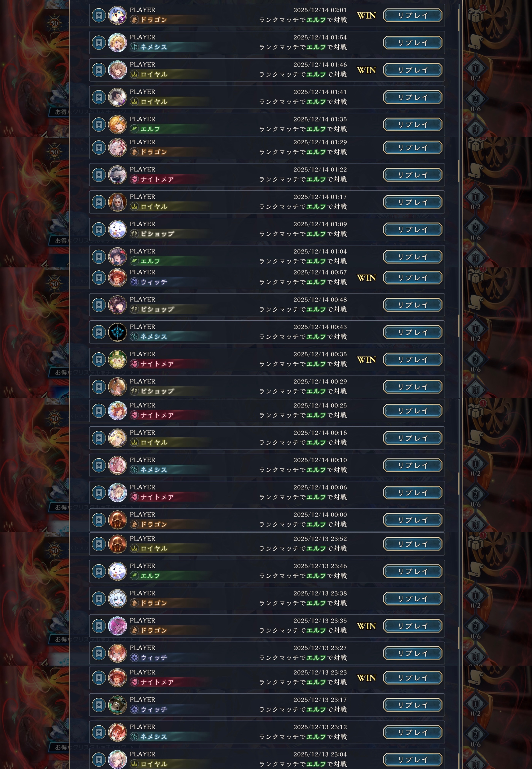Image resolution: width=532 pixels, height=769 pixels.
Task: Select the snowflake emblem avatar on the 00:43 match
Action: coord(117,332)
